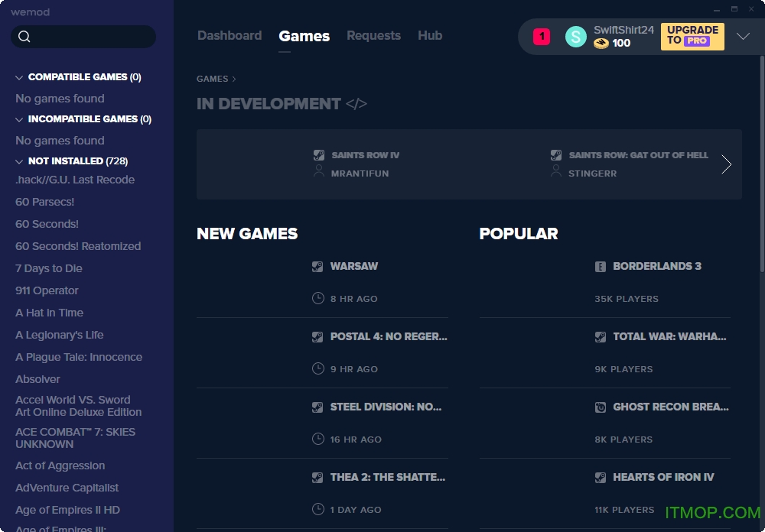Go to the Hub tab
Viewport: 765px width, 532px height.
(x=430, y=36)
